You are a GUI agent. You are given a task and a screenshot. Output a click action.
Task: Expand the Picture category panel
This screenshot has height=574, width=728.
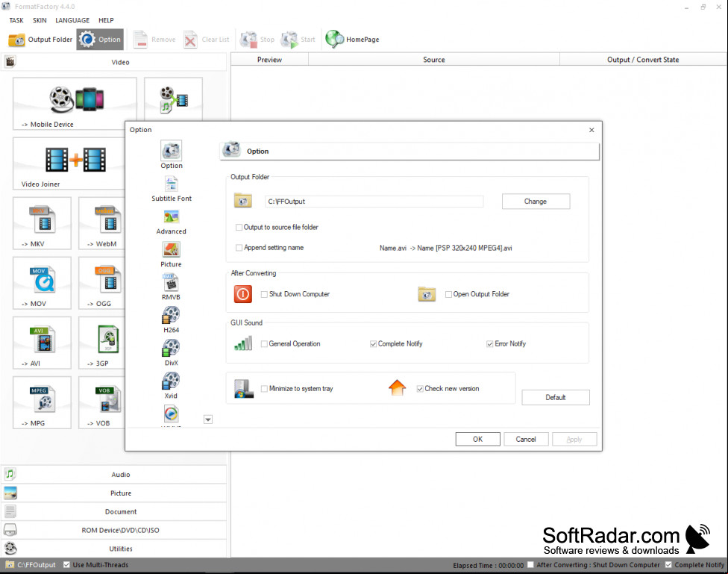[x=113, y=493]
